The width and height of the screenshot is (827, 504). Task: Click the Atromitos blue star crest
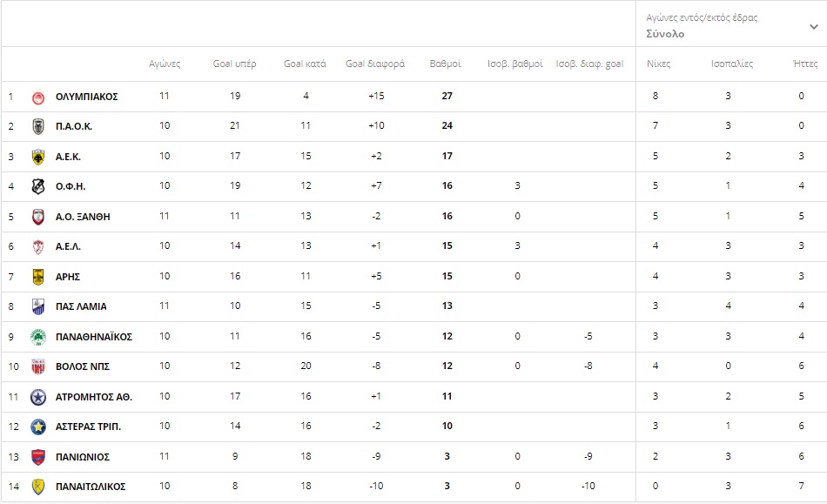[x=38, y=397]
